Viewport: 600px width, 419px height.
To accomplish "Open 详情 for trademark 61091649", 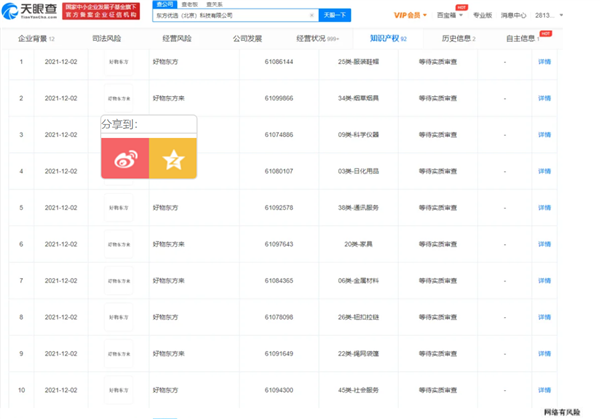I will 544,354.
